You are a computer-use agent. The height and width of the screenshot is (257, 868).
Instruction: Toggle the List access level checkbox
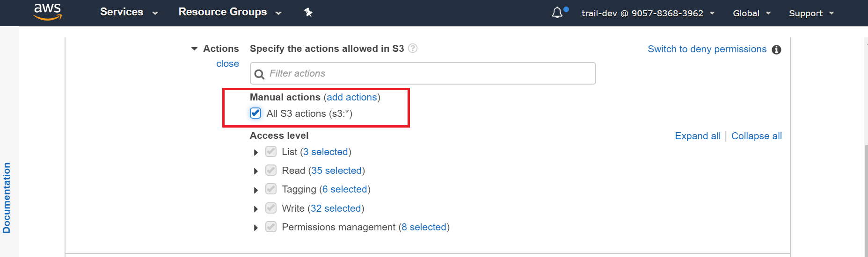(x=271, y=152)
